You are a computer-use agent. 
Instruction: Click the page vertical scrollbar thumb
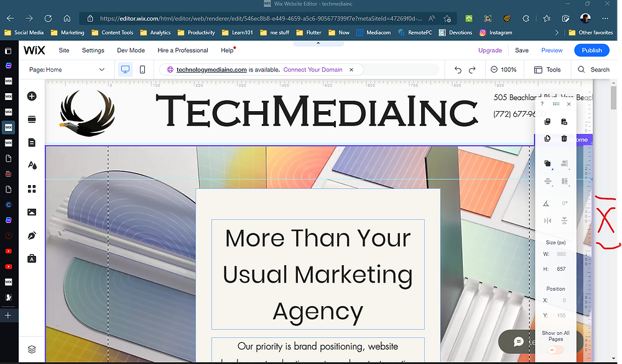click(614, 98)
